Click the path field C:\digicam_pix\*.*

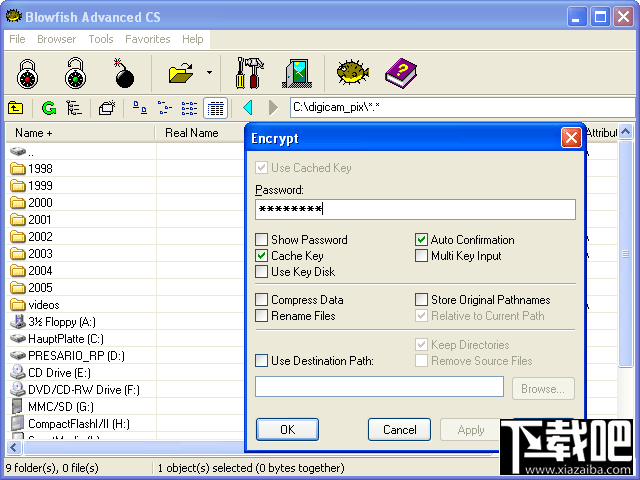(463, 107)
